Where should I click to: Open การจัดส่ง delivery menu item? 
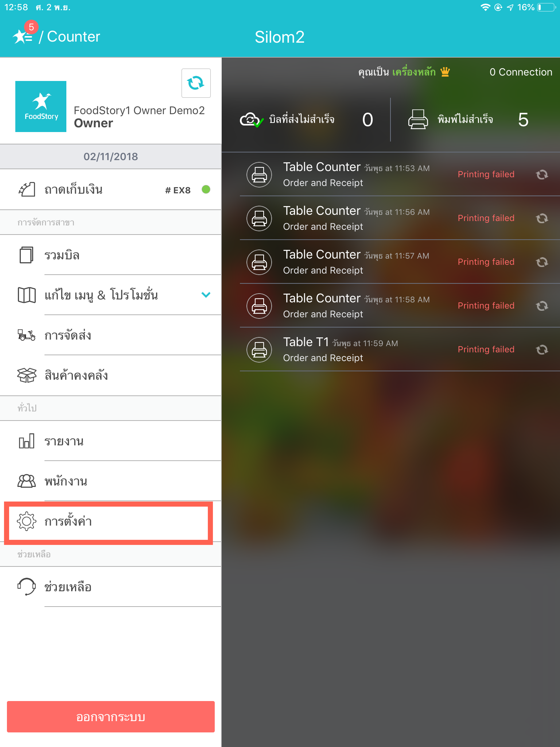coord(111,335)
